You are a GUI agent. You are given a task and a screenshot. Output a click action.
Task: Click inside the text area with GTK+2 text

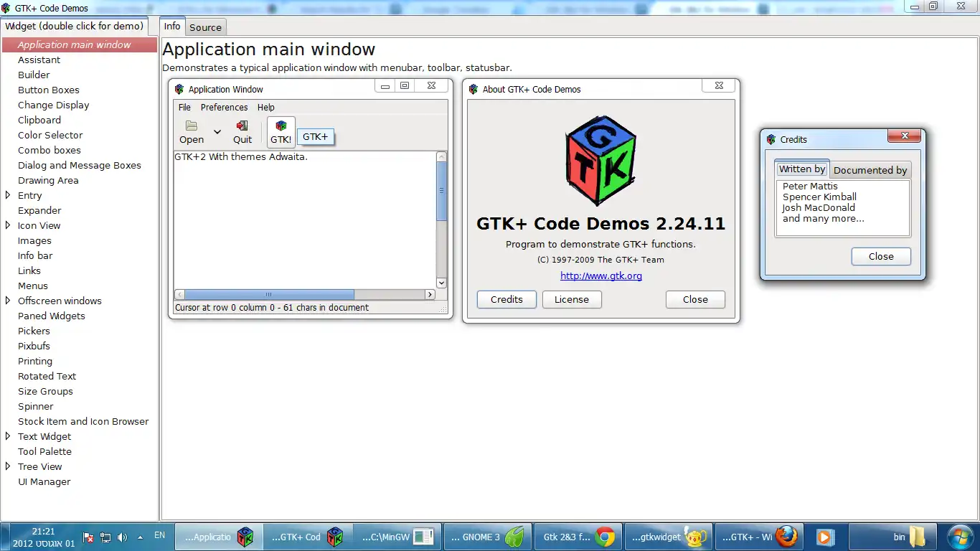coord(305,220)
